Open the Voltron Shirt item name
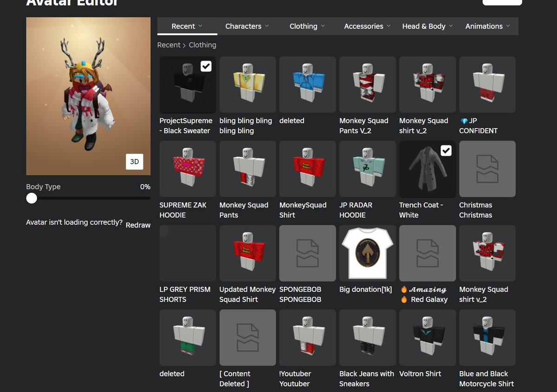This screenshot has height=392, width=557. pos(420,373)
